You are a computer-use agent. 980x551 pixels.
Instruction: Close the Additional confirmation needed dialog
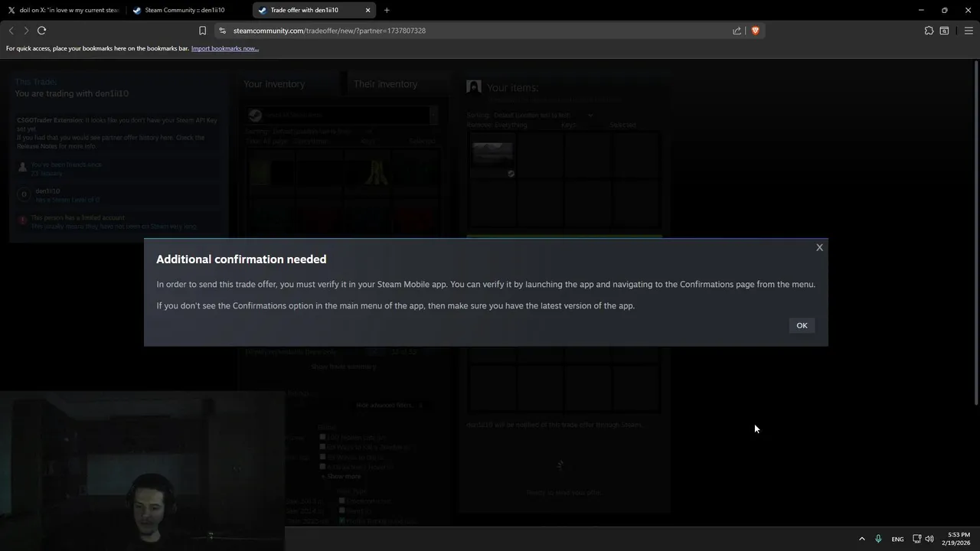(x=819, y=247)
